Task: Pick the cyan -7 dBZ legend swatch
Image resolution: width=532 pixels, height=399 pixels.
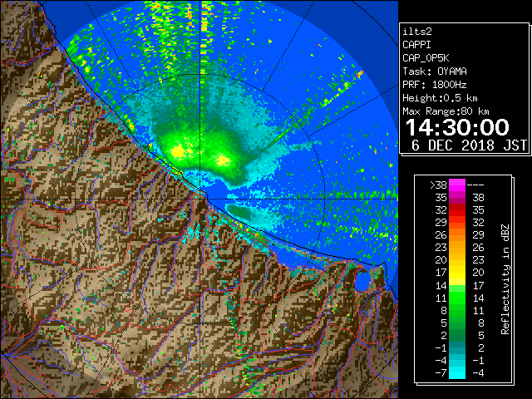Action: (457, 373)
